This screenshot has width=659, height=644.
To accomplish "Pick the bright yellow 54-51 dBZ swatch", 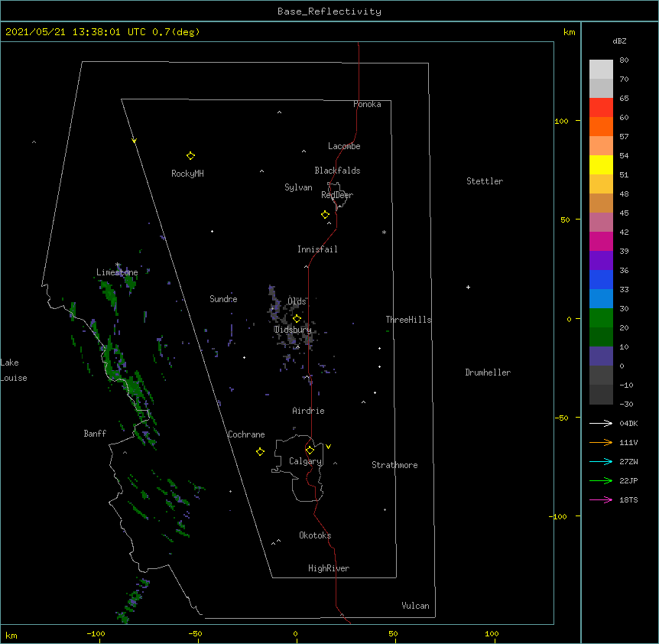I will (601, 164).
